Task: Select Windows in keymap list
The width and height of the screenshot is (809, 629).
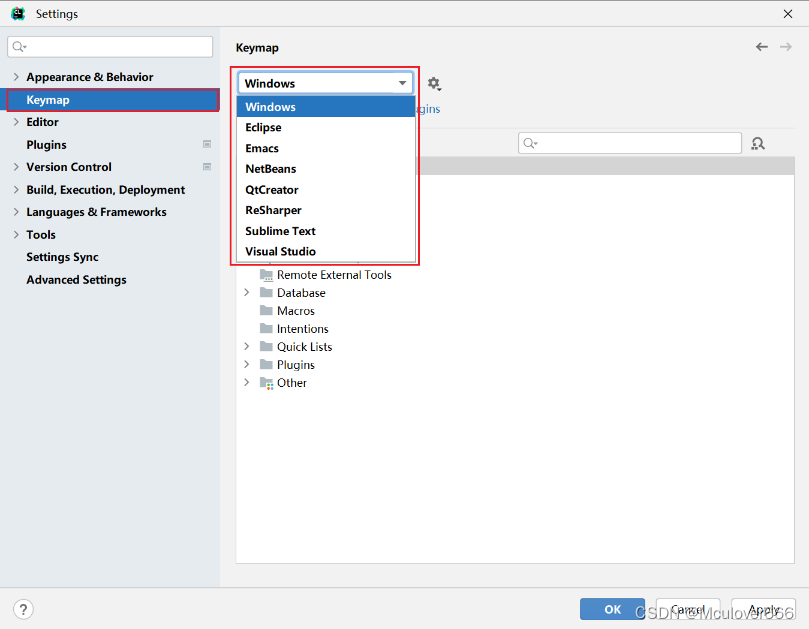Action: tap(326, 107)
